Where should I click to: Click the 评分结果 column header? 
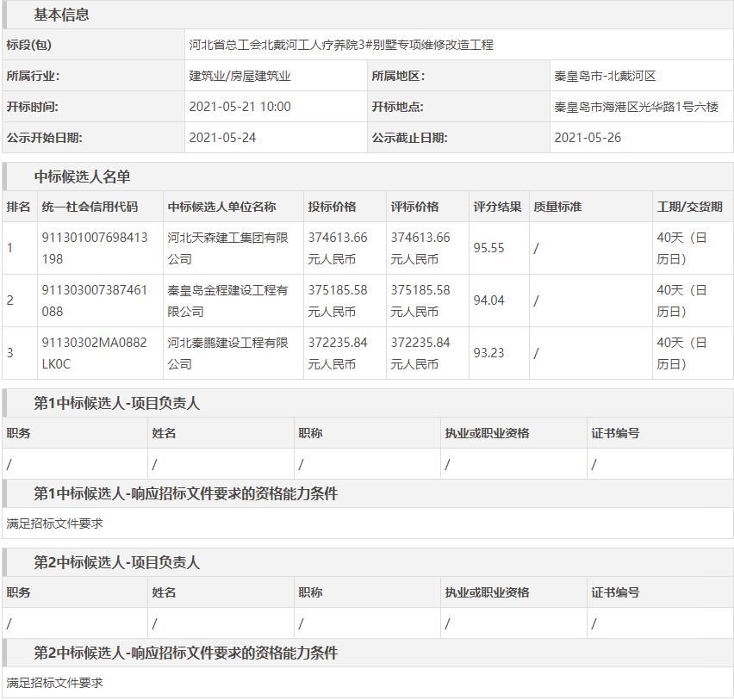coord(497,207)
